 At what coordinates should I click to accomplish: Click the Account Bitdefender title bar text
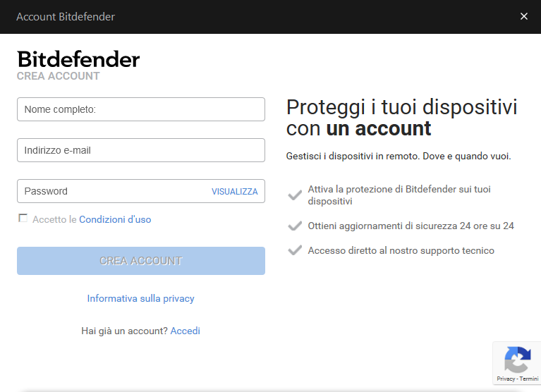pyautogui.click(x=66, y=16)
